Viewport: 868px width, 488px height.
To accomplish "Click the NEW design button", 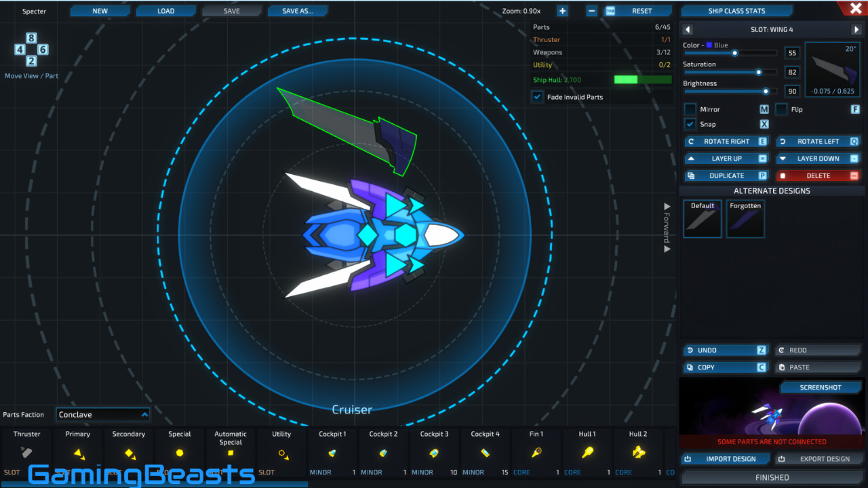I will (x=100, y=11).
